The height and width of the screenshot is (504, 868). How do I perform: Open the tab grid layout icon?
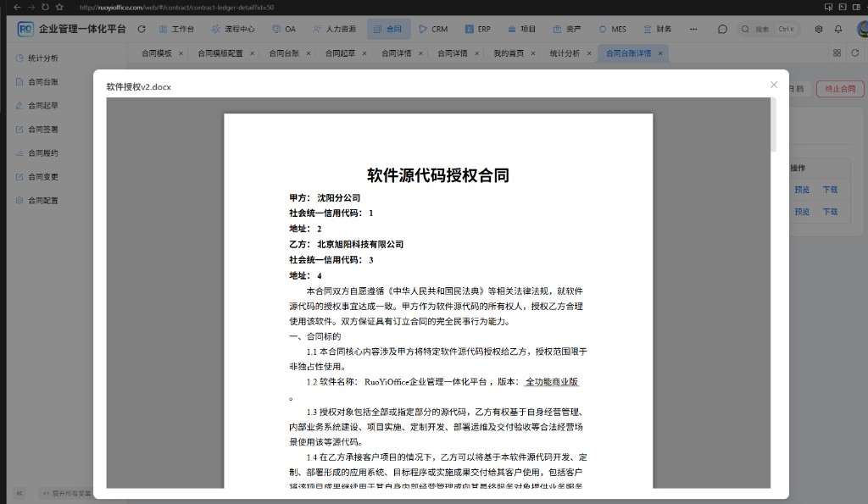837,53
